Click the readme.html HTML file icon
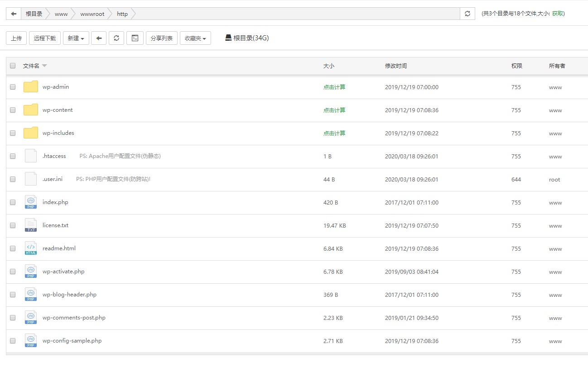This screenshot has height=386, width=588. click(x=31, y=248)
